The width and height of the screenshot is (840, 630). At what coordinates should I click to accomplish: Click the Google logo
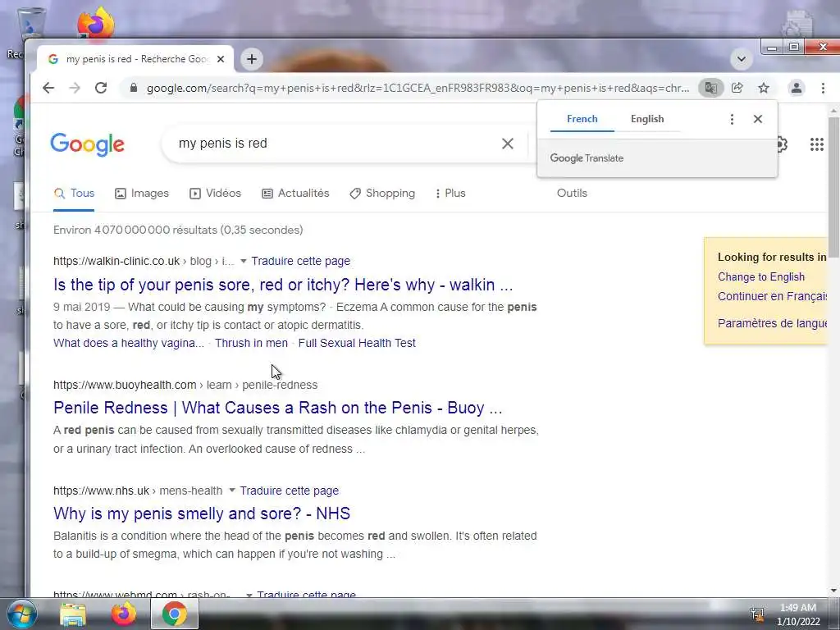coord(87,144)
